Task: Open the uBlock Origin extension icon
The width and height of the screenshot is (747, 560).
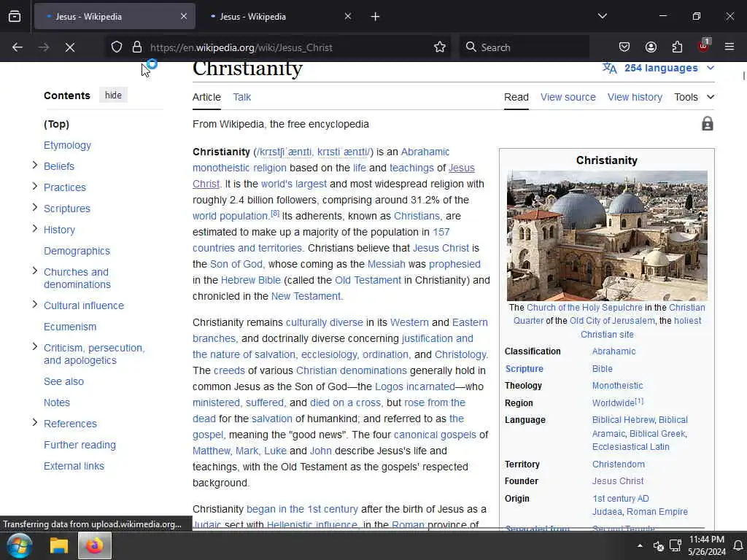Action: (x=704, y=46)
